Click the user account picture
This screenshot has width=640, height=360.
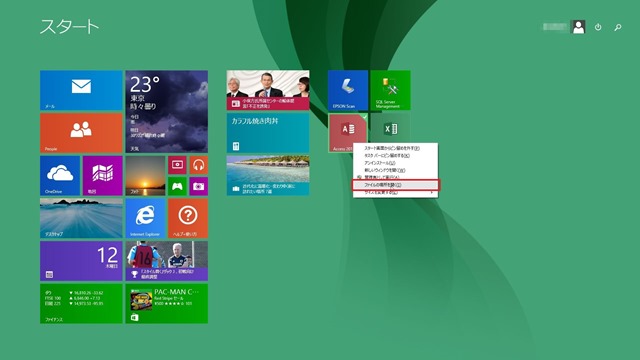pyautogui.click(x=578, y=27)
